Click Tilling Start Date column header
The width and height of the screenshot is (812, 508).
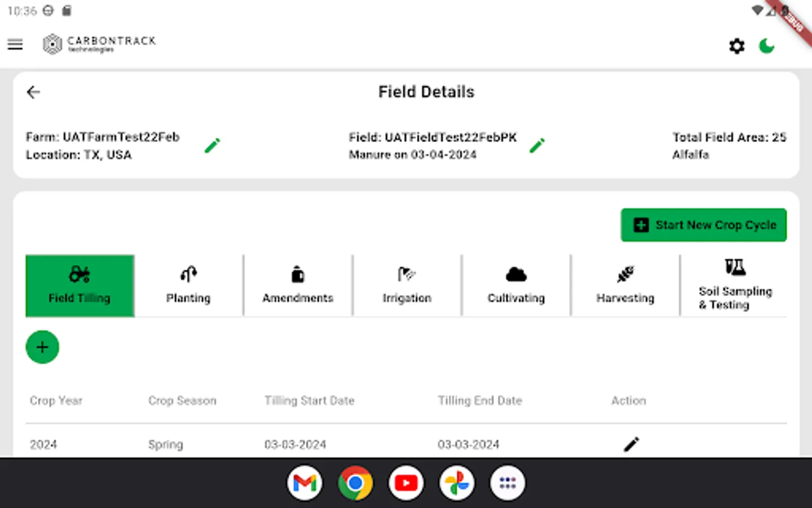coord(309,401)
